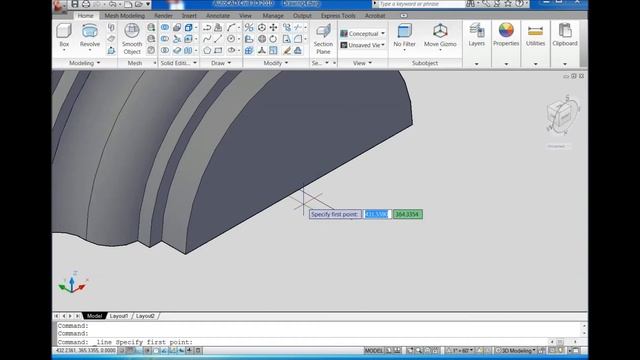Open the Conceptual visual style dropdown

pos(362,33)
